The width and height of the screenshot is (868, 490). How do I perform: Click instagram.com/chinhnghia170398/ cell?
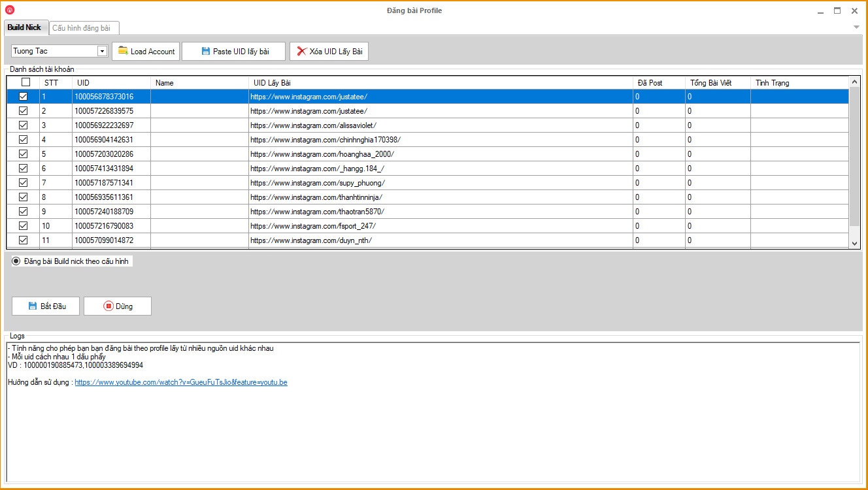pos(441,140)
